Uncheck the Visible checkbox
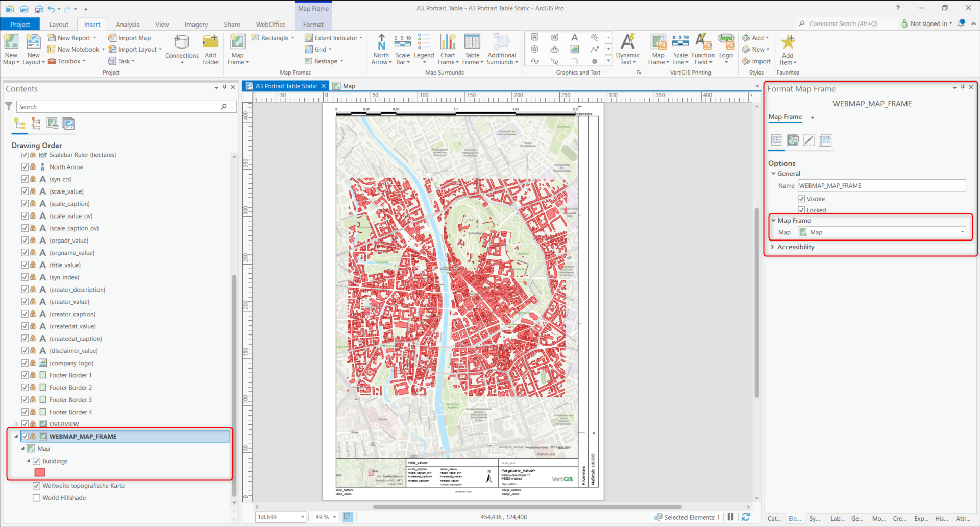Viewport: 980px width, 527px height. click(801, 199)
